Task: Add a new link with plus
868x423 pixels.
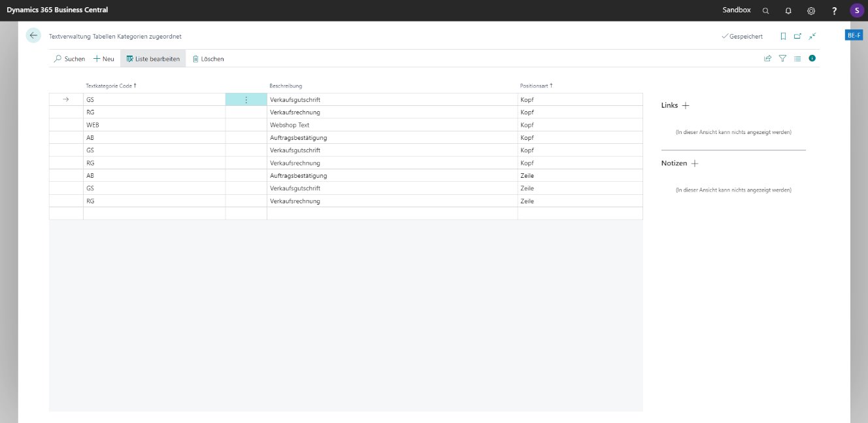Action: tap(686, 105)
